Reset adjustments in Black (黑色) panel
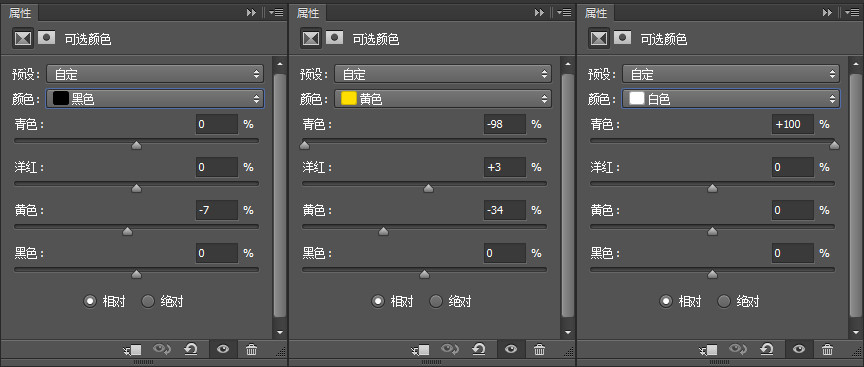The height and width of the screenshot is (367, 864). click(x=191, y=349)
